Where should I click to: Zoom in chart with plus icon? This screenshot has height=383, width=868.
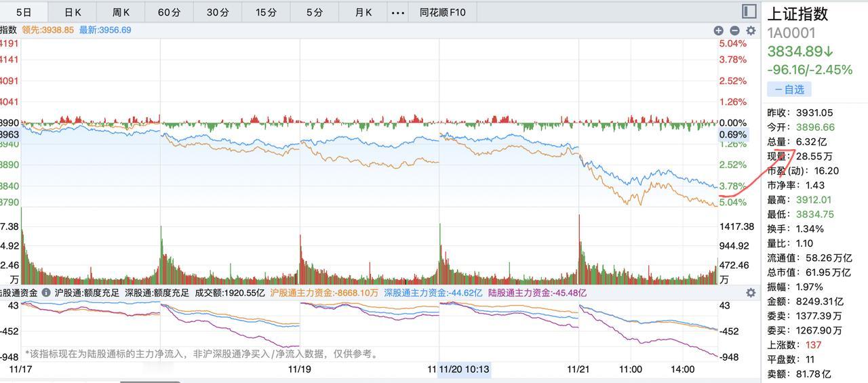(718, 31)
